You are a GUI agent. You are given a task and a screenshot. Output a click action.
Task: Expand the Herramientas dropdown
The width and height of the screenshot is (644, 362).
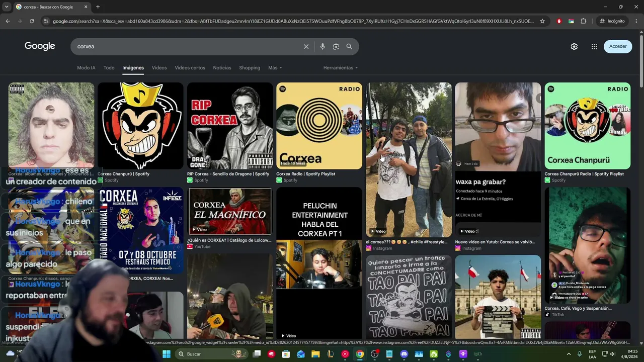pos(340,68)
